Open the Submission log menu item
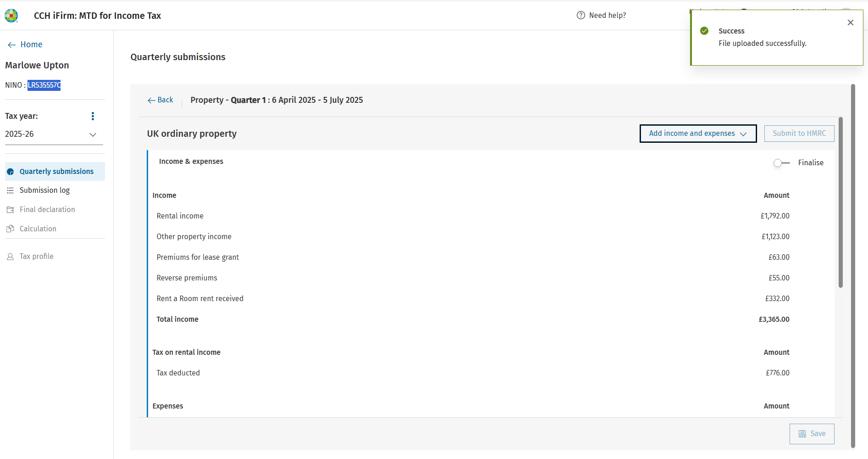This screenshot has height=459, width=868. click(x=44, y=190)
